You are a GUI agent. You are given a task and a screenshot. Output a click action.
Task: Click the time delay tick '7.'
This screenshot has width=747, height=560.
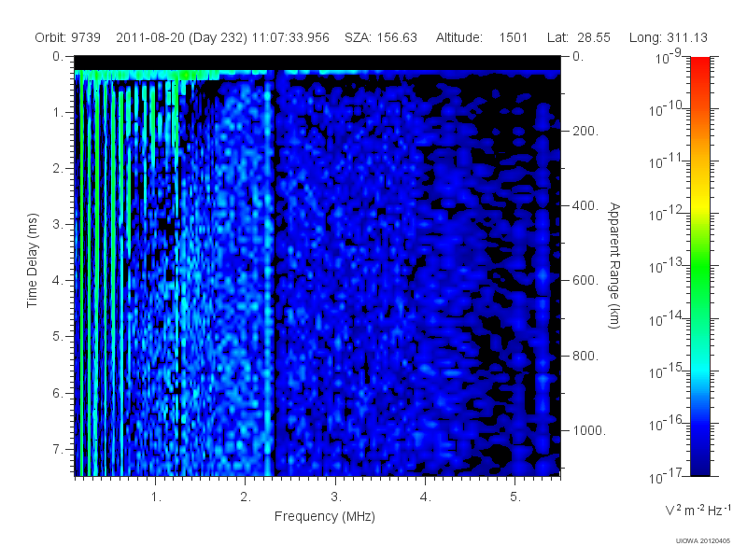(58, 449)
